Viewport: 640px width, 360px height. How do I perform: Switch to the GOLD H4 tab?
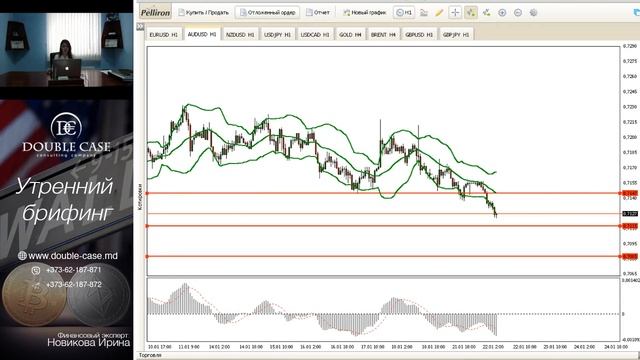pyautogui.click(x=350, y=35)
